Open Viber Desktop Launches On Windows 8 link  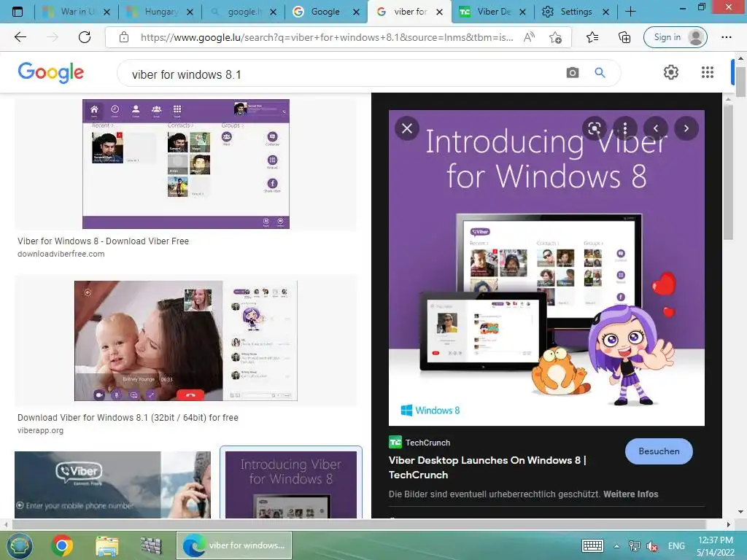(x=487, y=467)
